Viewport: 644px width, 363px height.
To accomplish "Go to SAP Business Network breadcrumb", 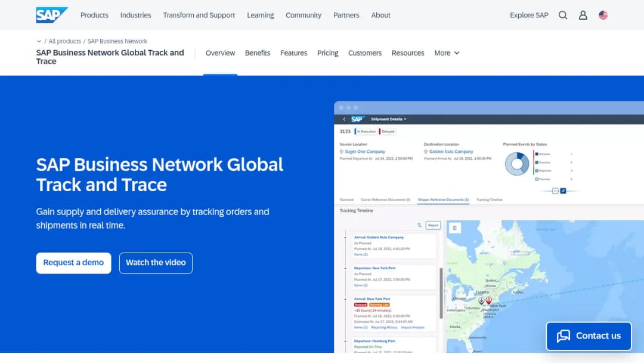I will point(117,41).
